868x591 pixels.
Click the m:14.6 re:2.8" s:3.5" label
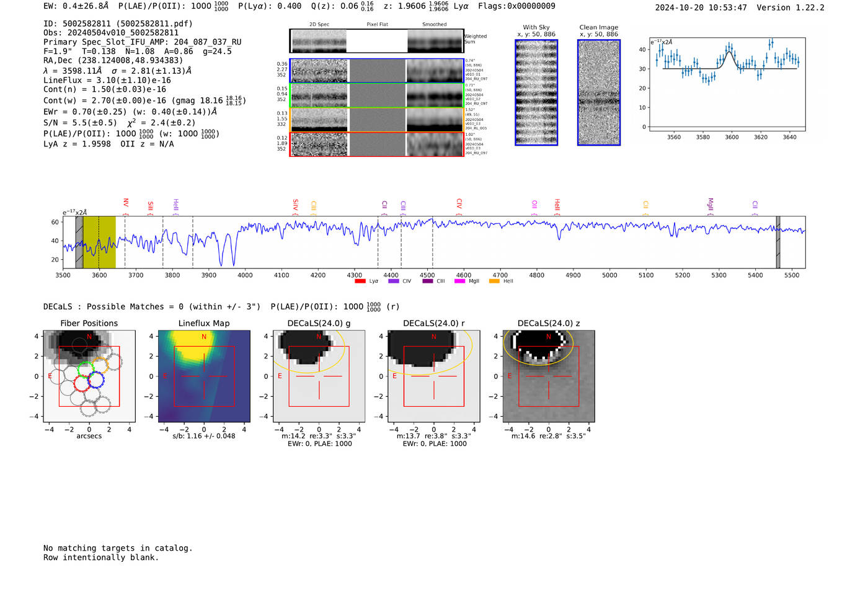549,436
